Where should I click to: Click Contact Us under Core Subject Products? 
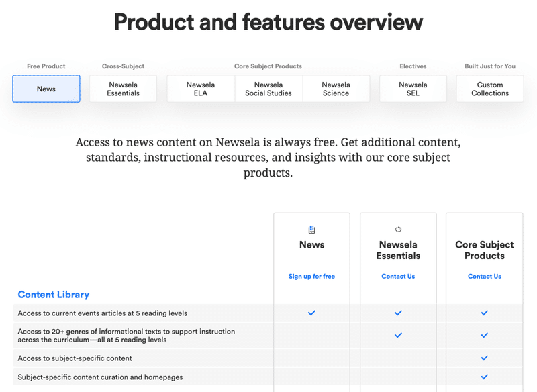click(484, 277)
